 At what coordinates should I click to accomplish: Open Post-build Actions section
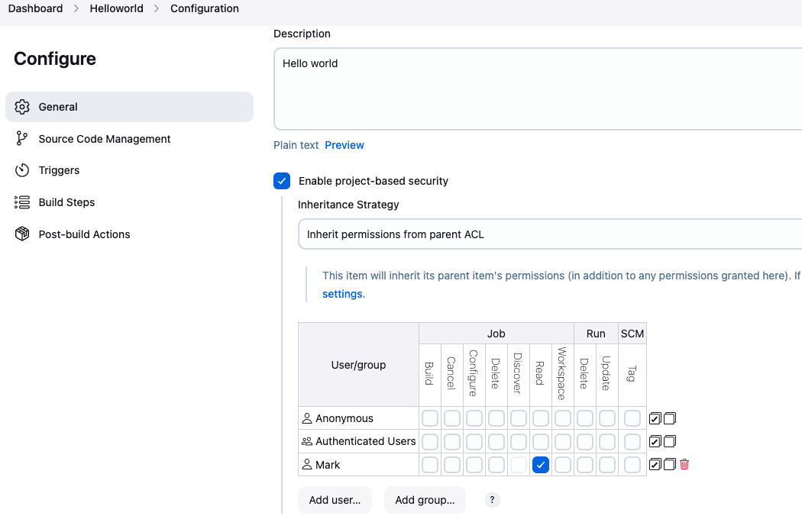click(x=84, y=234)
